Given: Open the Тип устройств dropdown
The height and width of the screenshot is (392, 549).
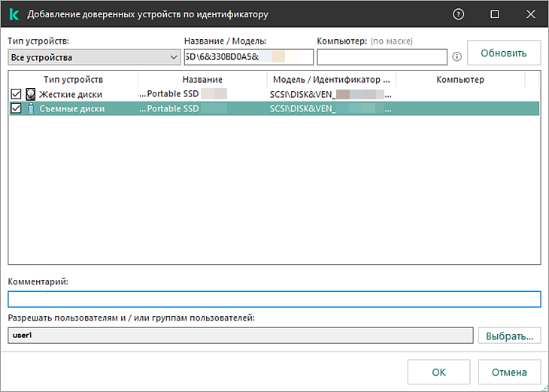Looking at the screenshot, I should (x=94, y=57).
